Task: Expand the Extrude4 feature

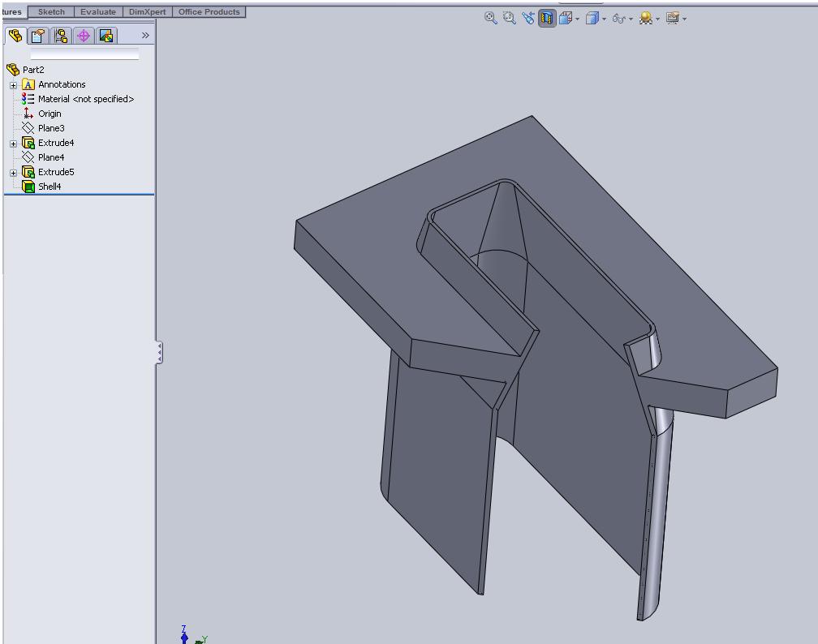Action: click(14, 144)
